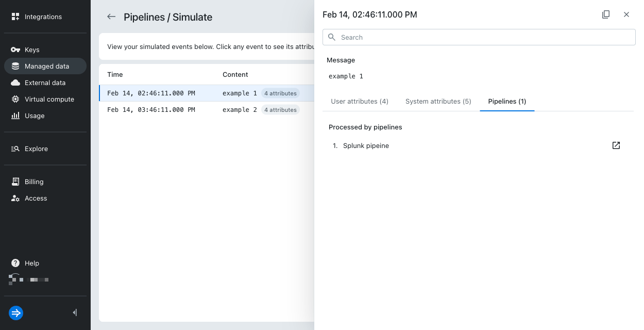Collapse the sidebar with the arrow icon
Image resolution: width=644 pixels, height=330 pixels.
[75, 312]
